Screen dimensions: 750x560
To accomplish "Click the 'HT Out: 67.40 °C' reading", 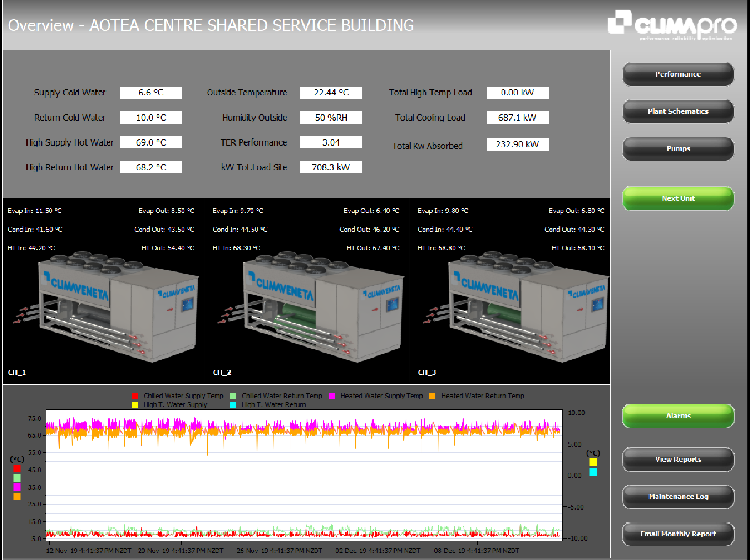I will [x=373, y=248].
